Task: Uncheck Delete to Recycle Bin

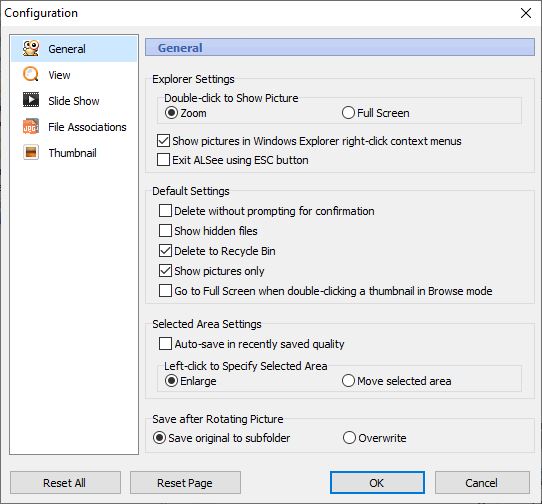Action: coord(165,251)
